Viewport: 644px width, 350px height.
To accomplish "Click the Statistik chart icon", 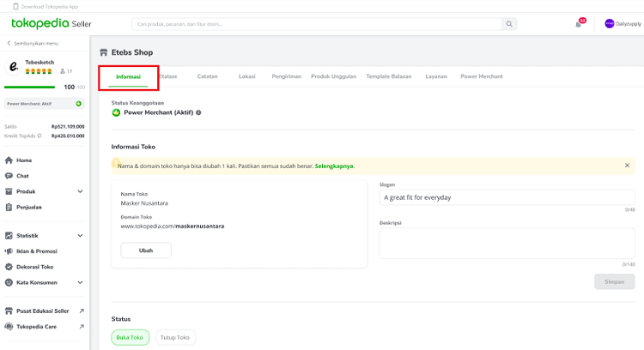I will coord(9,236).
